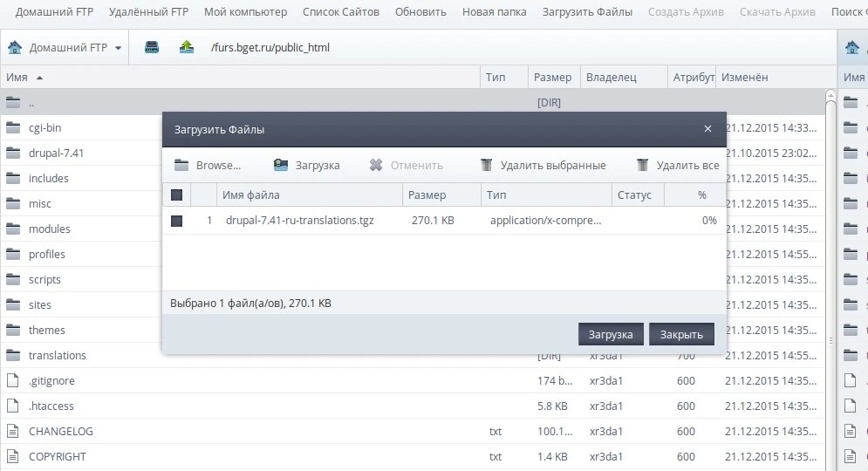The height and width of the screenshot is (471, 868).
Task: Select the .htaccess file name
Action: pyautogui.click(x=51, y=406)
